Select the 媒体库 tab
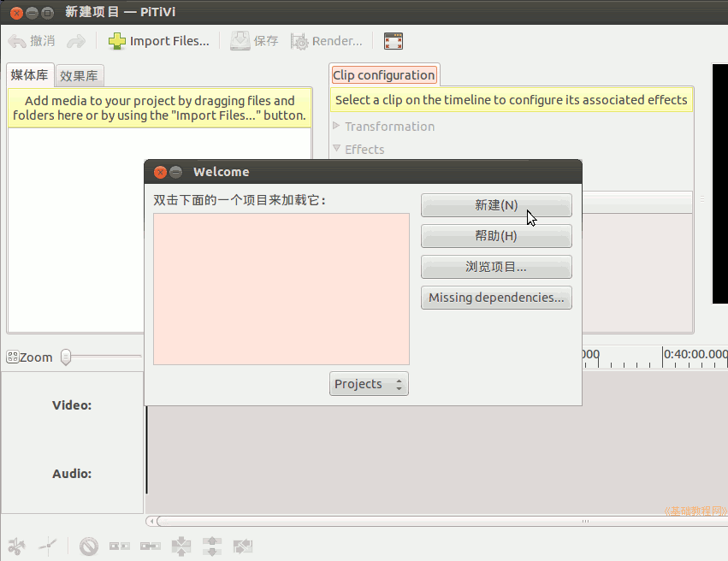 [29, 74]
